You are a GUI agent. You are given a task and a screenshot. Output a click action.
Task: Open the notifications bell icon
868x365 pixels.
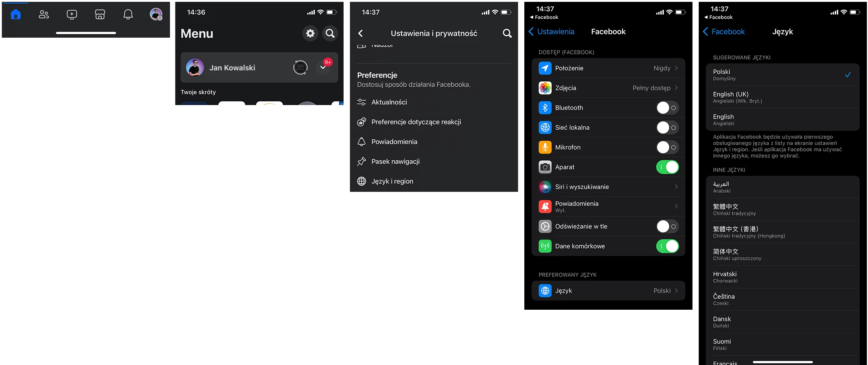(128, 14)
